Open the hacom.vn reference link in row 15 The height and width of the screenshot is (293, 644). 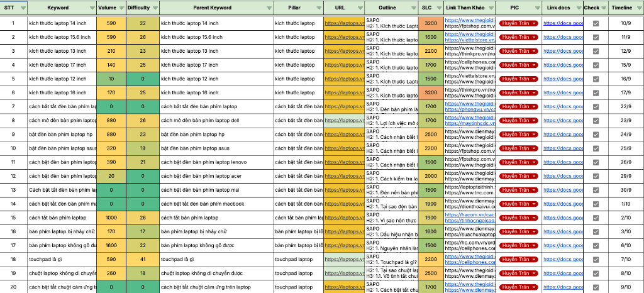470,215
